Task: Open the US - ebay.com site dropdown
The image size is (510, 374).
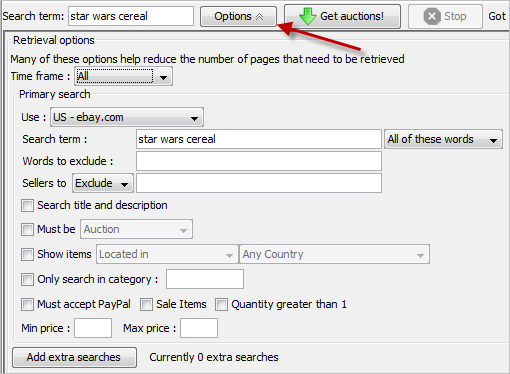Action: [x=127, y=117]
